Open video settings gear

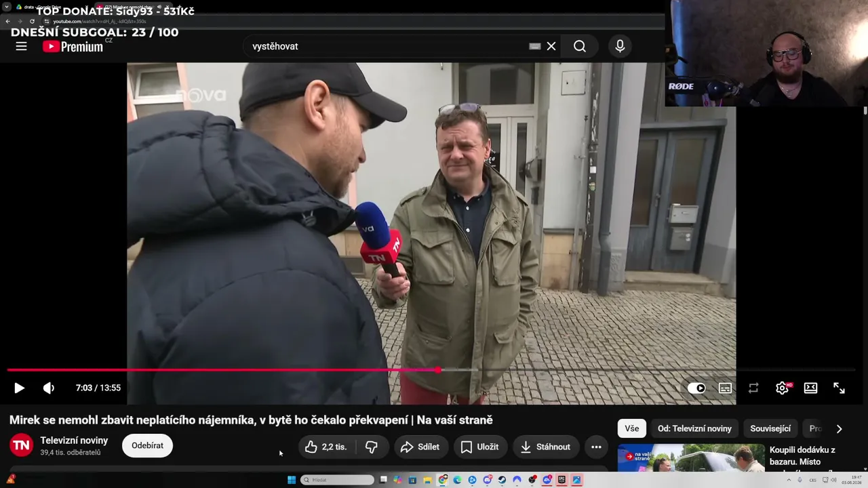point(782,388)
